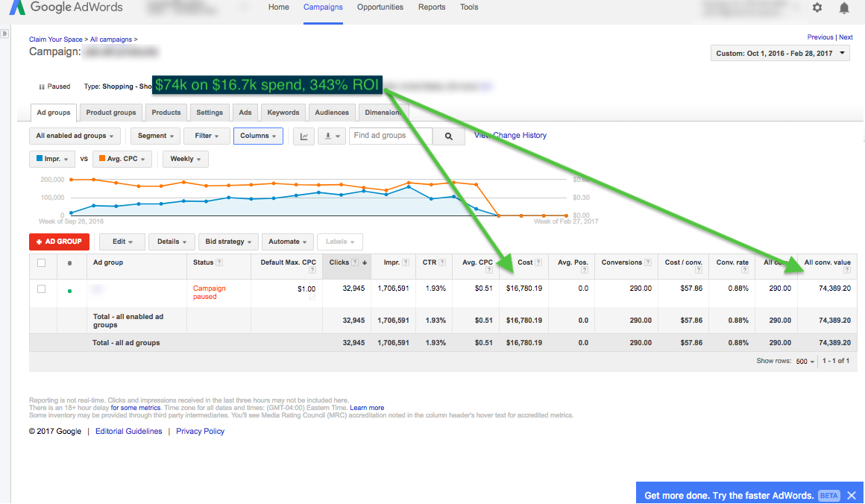
Task: Change the Weekly interval dropdown
Action: pos(186,159)
